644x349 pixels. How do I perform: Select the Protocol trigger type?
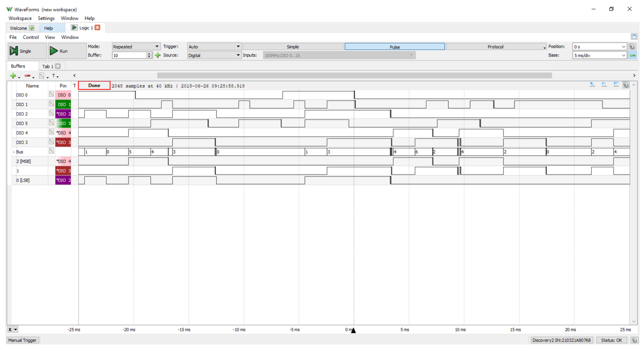tap(495, 47)
